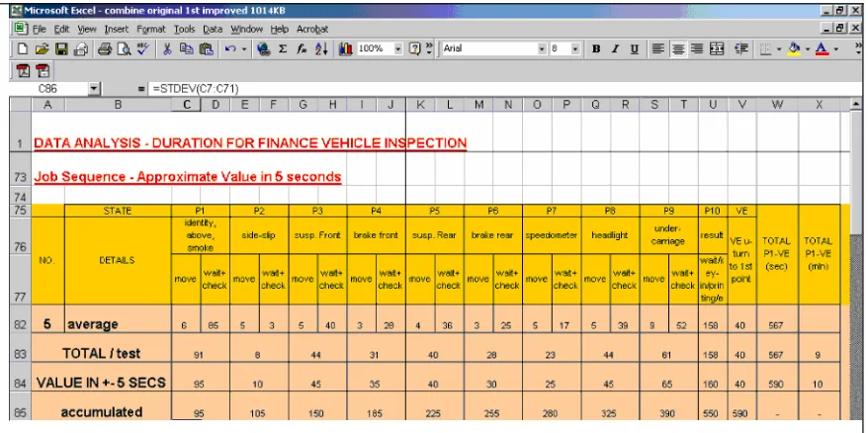The width and height of the screenshot is (868, 433).
Task: Save the workbook with the floppy disk icon
Action: pyautogui.click(x=61, y=49)
